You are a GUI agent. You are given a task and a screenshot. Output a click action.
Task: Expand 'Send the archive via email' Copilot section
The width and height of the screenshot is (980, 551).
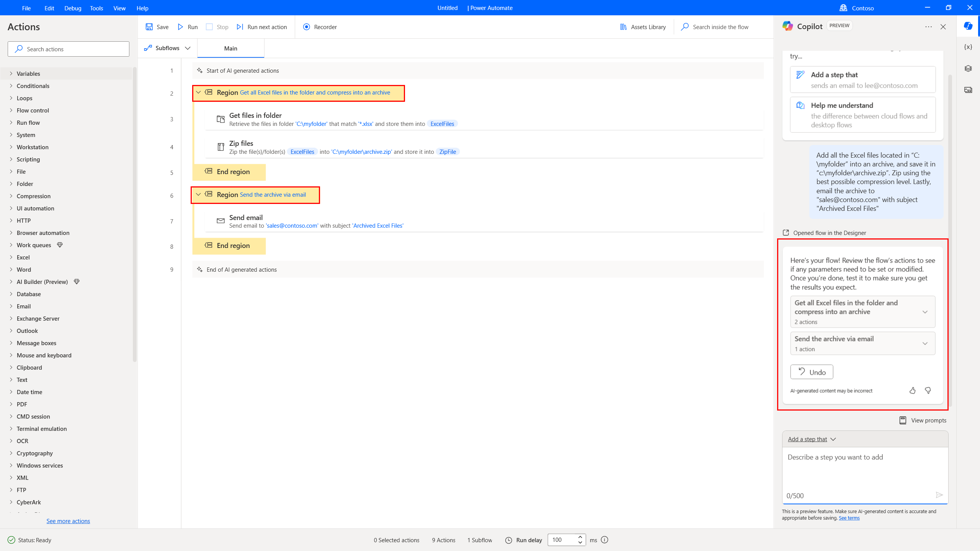click(x=926, y=343)
